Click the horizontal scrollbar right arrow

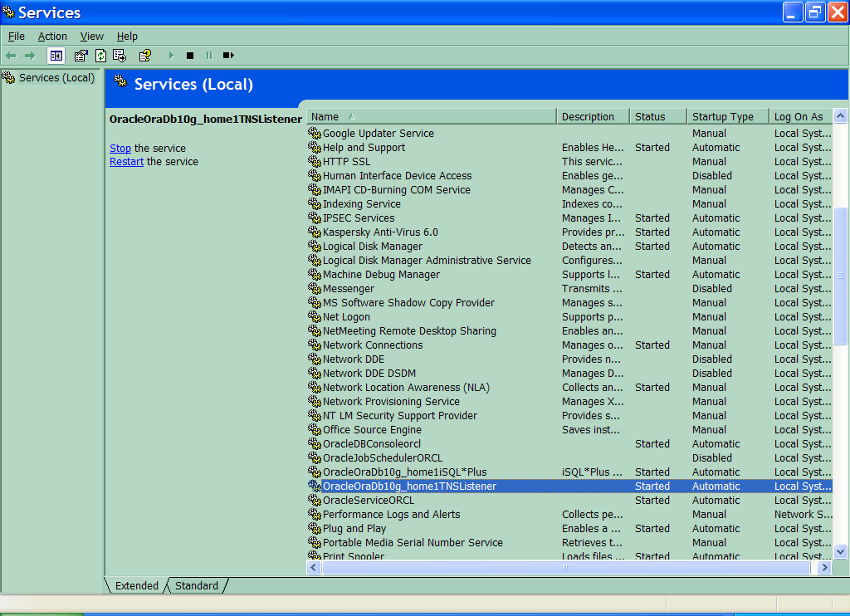pyautogui.click(x=824, y=568)
